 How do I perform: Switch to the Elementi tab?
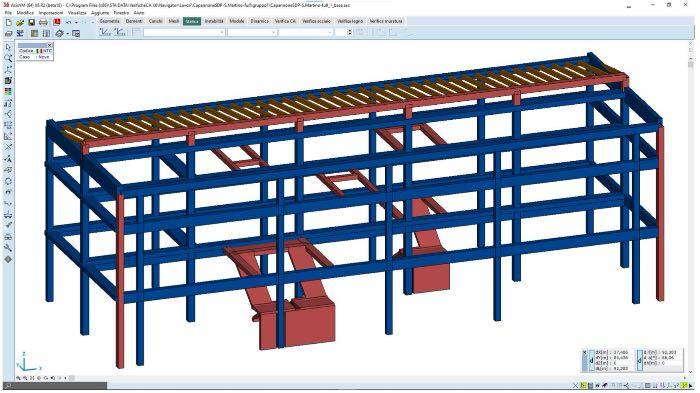tap(134, 21)
